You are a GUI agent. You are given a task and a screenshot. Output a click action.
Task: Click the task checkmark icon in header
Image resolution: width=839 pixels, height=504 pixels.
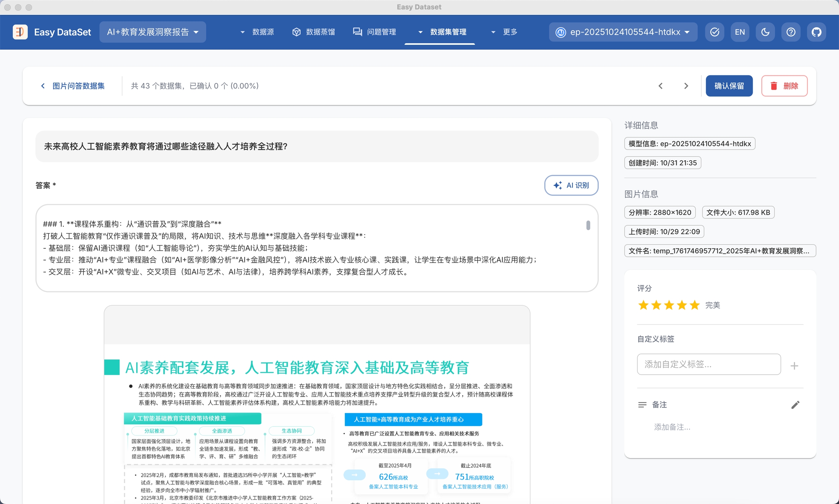714,32
